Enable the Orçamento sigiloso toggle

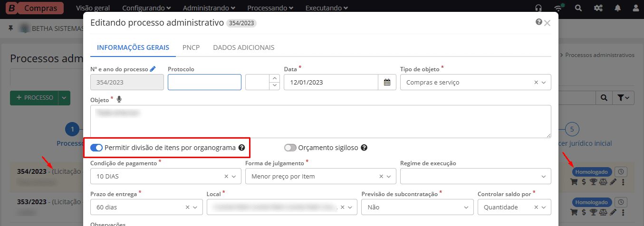click(290, 148)
